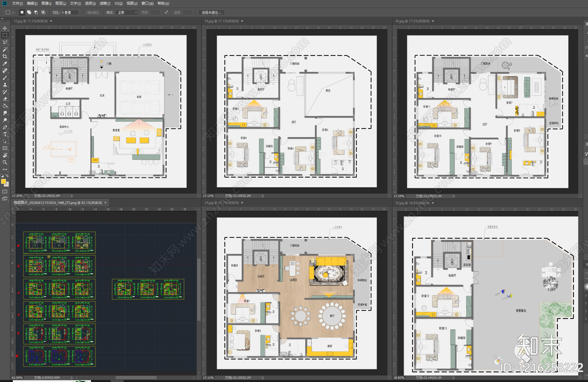Expand the marquee tool preset picker

tap(10, 12)
